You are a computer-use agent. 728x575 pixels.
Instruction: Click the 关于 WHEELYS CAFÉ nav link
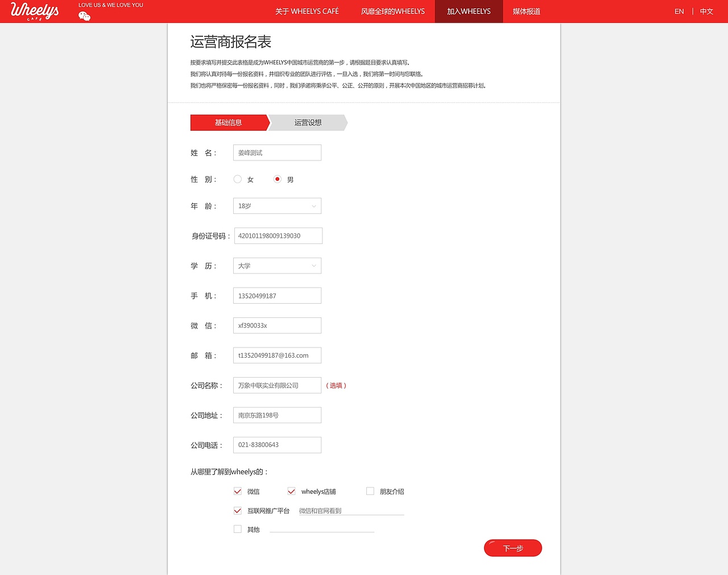click(307, 11)
